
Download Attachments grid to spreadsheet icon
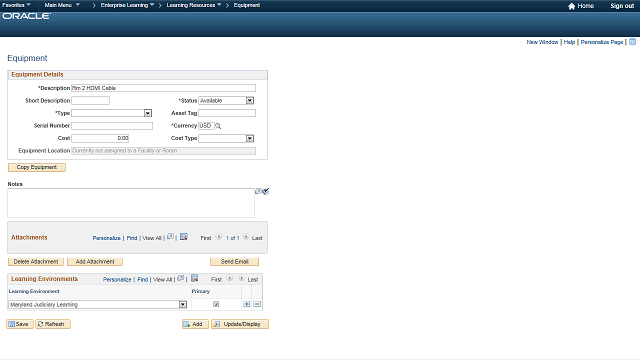pyautogui.click(x=184, y=237)
